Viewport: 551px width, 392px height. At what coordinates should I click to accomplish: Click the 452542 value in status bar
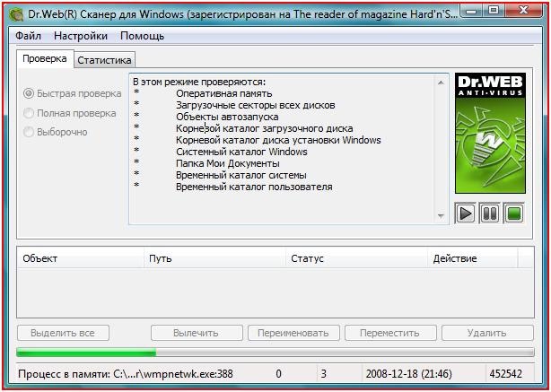[505, 374]
